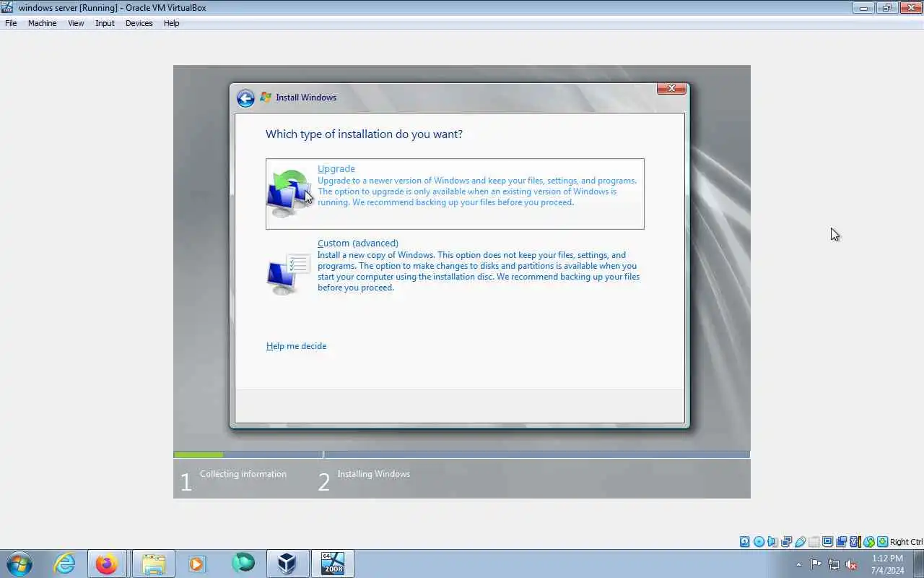This screenshot has width=924, height=578.
Task: Click the muted volume tray icon
Action: point(852,564)
